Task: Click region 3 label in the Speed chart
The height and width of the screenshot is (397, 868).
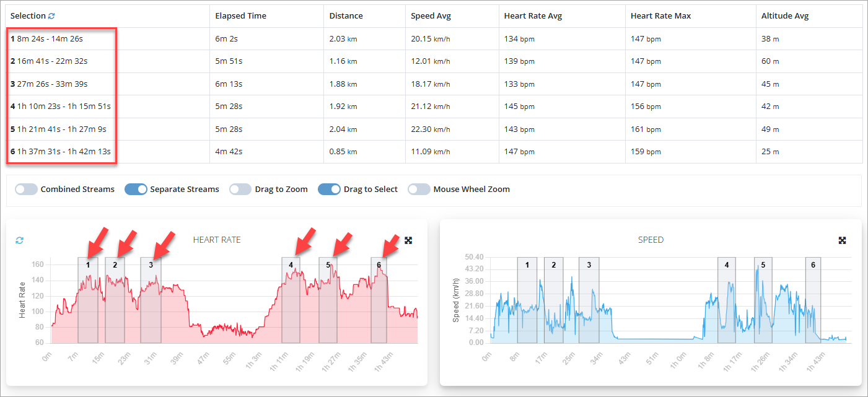Action: pos(589,265)
